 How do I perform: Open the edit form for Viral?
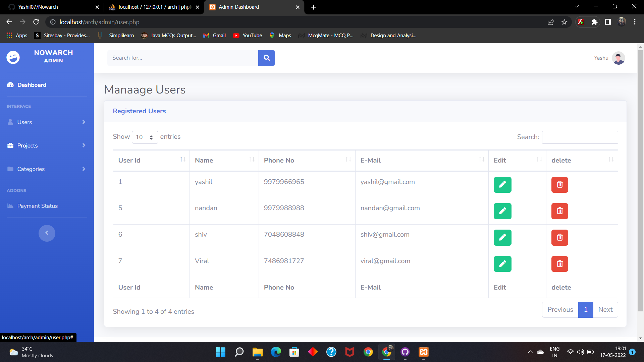coord(502,264)
